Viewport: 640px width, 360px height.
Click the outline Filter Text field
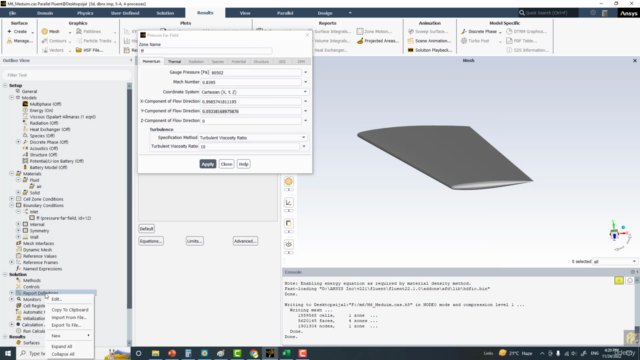(x=67, y=75)
